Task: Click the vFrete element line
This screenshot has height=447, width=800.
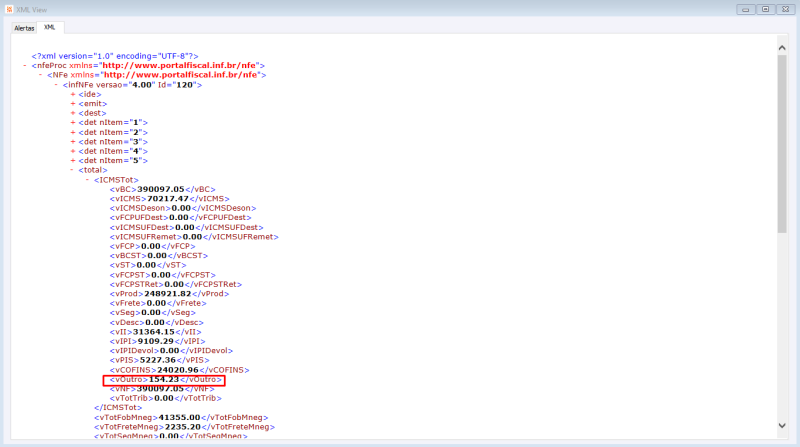Action: pos(158,303)
